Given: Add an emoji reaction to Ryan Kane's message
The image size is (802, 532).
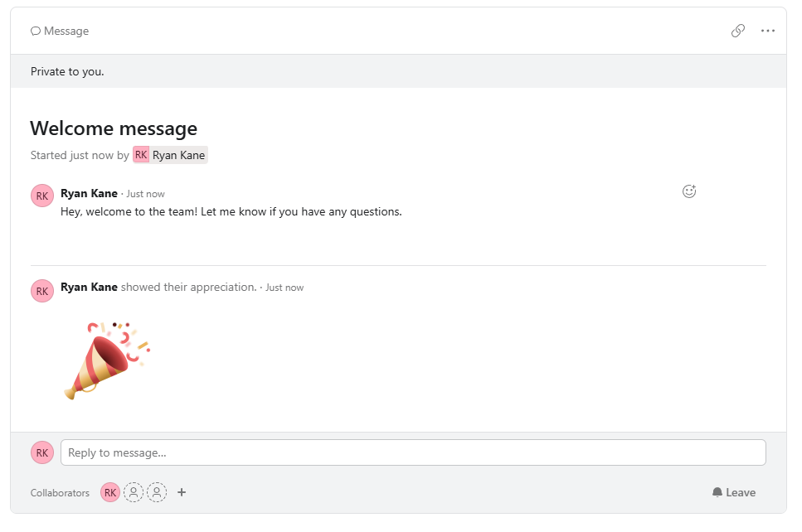Looking at the screenshot, I should [x=688, y=191].
